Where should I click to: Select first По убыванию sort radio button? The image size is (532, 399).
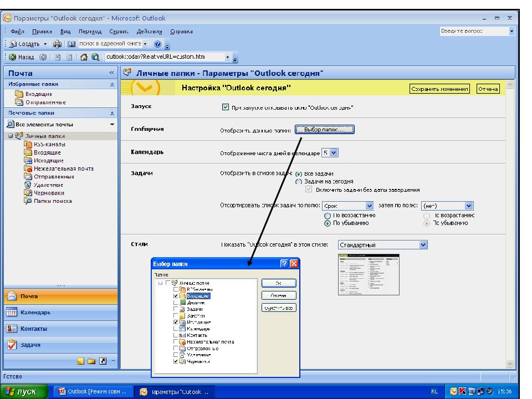328,223
